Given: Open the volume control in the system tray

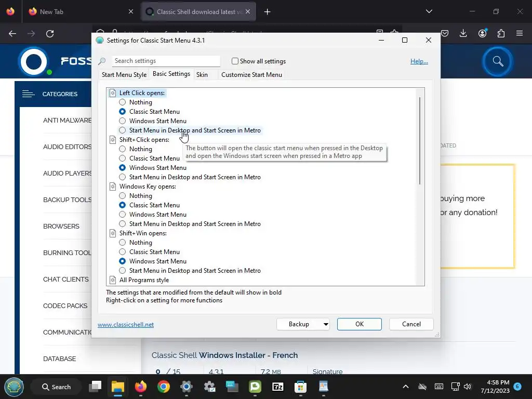Looking at the screenshot, I should (468, 387).
